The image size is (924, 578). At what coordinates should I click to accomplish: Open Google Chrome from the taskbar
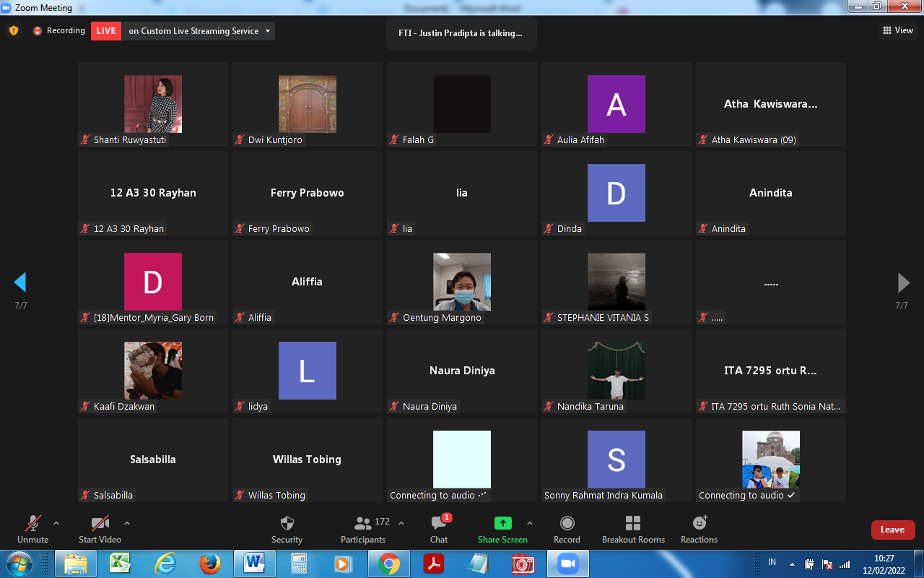(x=388, y=564)
